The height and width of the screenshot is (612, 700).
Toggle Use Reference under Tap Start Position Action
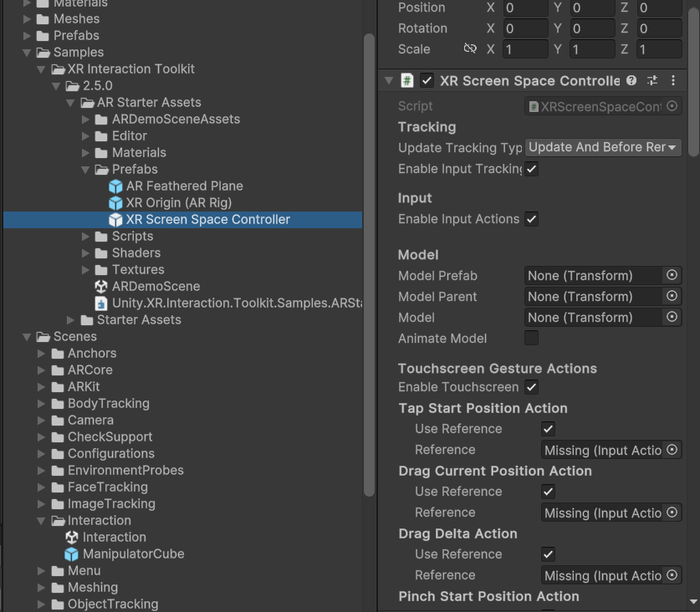click(549, 429)
